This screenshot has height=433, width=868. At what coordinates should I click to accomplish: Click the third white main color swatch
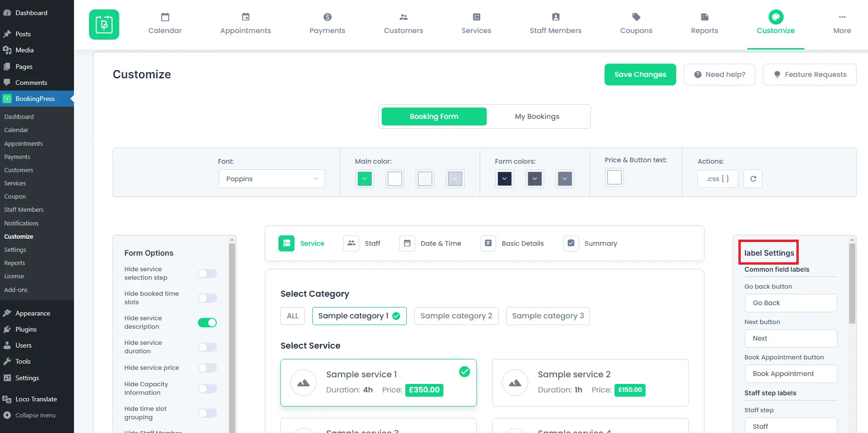[x=425, y=179]
